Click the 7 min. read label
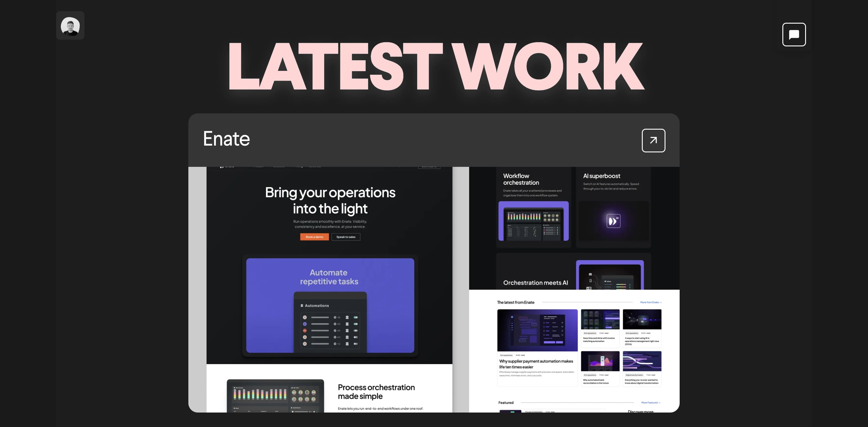This screenshot has width=868, height=427. point(650,375)
